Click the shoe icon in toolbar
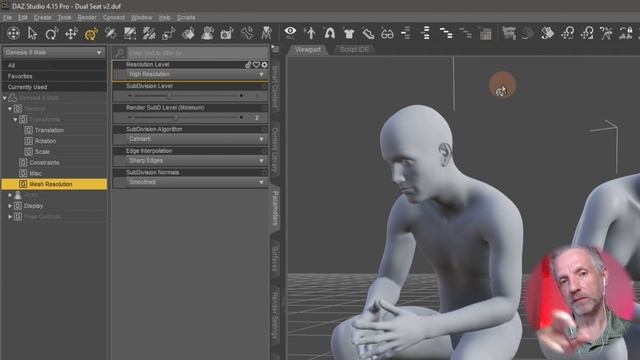The height and width of the screenshot is (360, 640). tap(368, 33)
